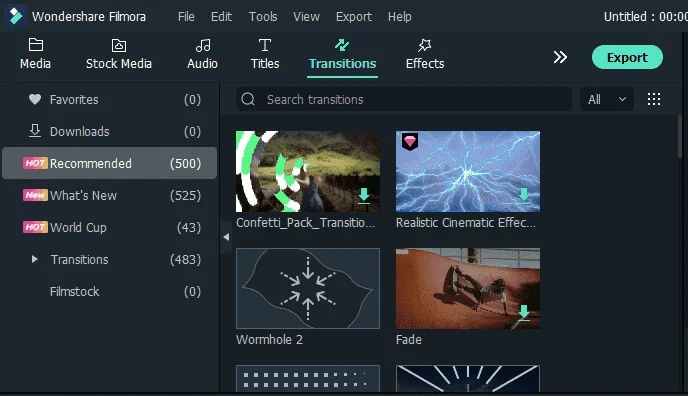Expand the Transitions tree folder
688x396 pixels.
pos(34,259)
